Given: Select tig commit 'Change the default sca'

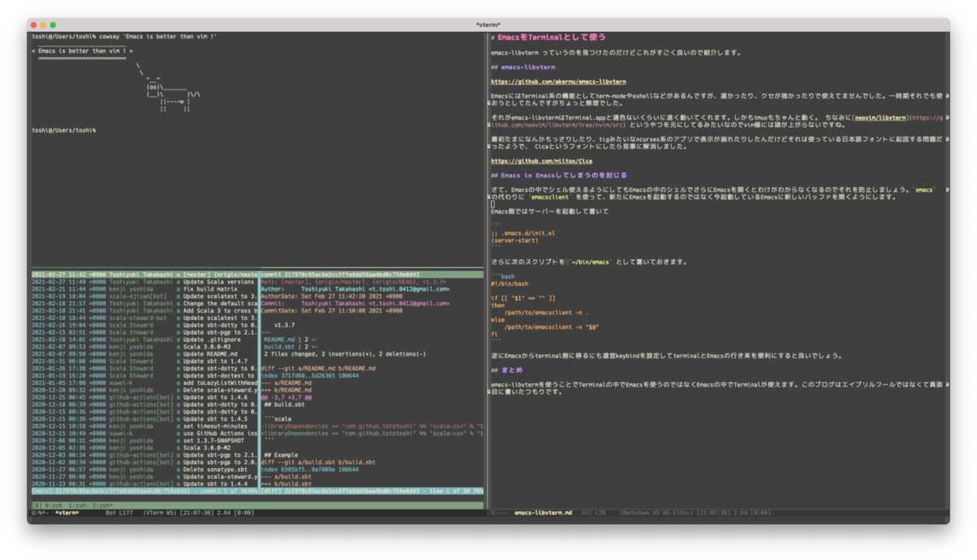Looking at the screenshot, I should (145, 304).
